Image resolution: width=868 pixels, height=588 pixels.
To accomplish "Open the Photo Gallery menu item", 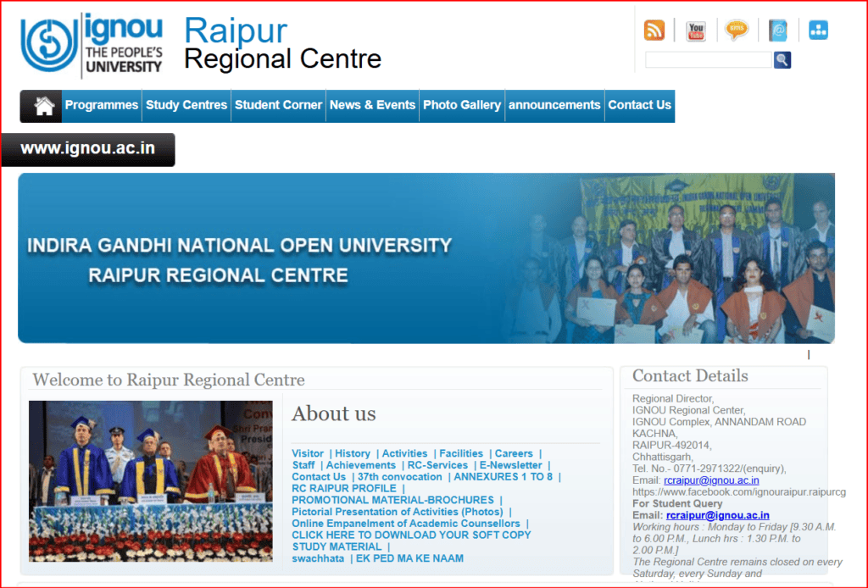I will pos(462,105).
